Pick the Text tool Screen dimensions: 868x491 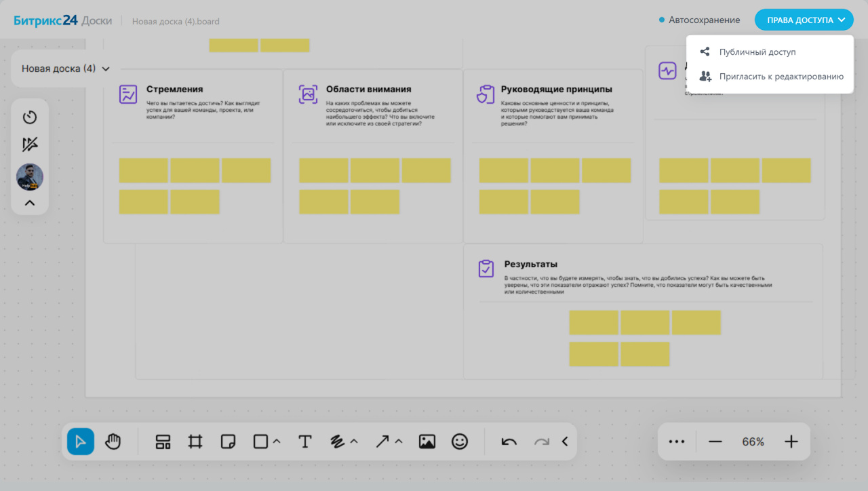point(305,441)
